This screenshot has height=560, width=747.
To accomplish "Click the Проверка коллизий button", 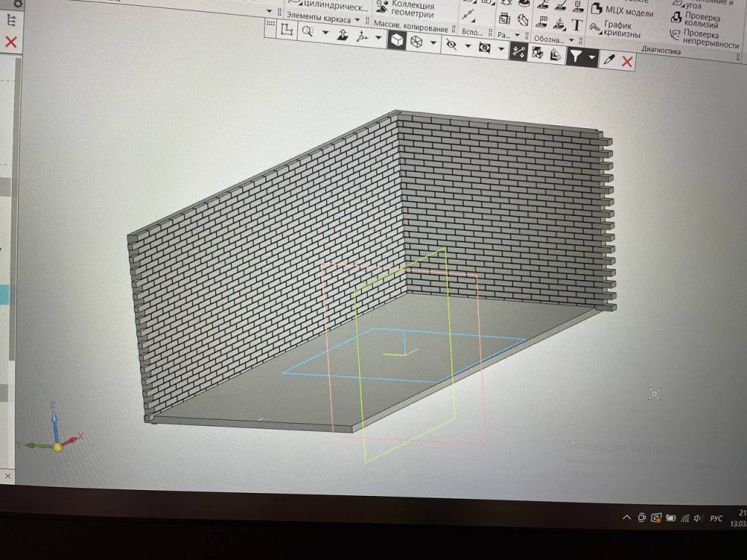I will 695,20.
